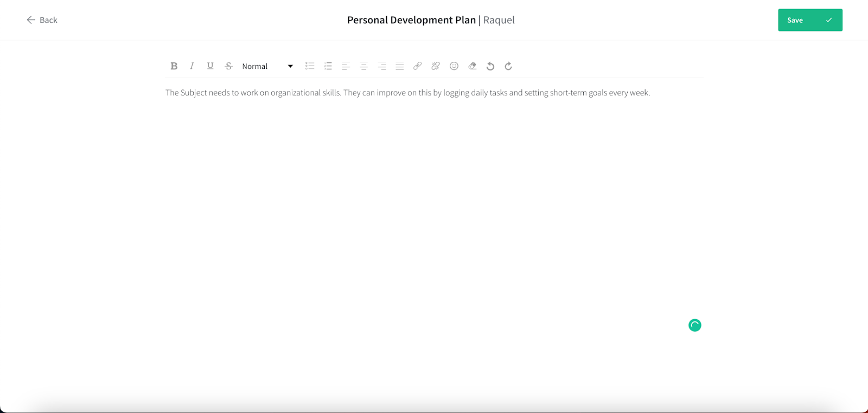Click the Personal Development Plan title
Image resolution: width=868 pixels, height=413 pixels.
click(x=411, y=20)
